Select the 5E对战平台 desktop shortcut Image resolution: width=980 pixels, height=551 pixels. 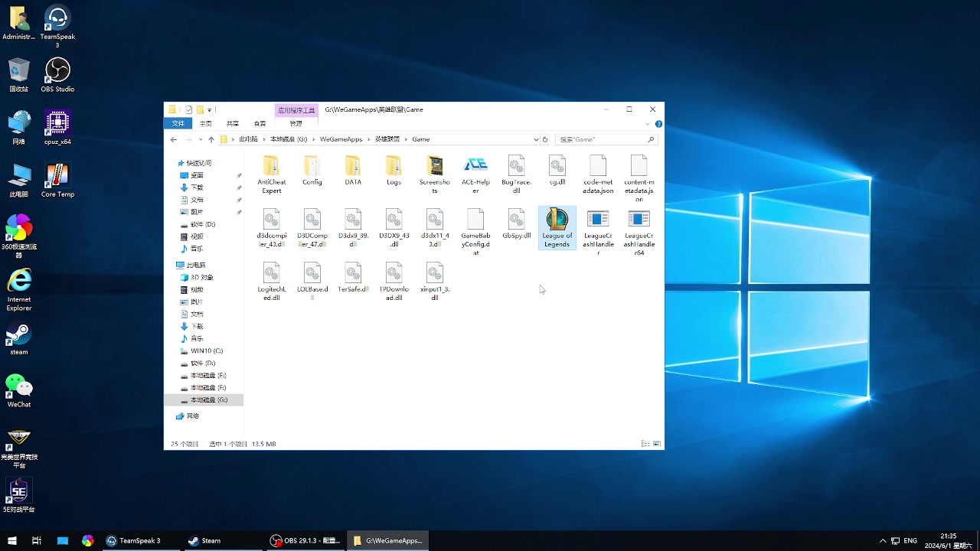(19, 496)
